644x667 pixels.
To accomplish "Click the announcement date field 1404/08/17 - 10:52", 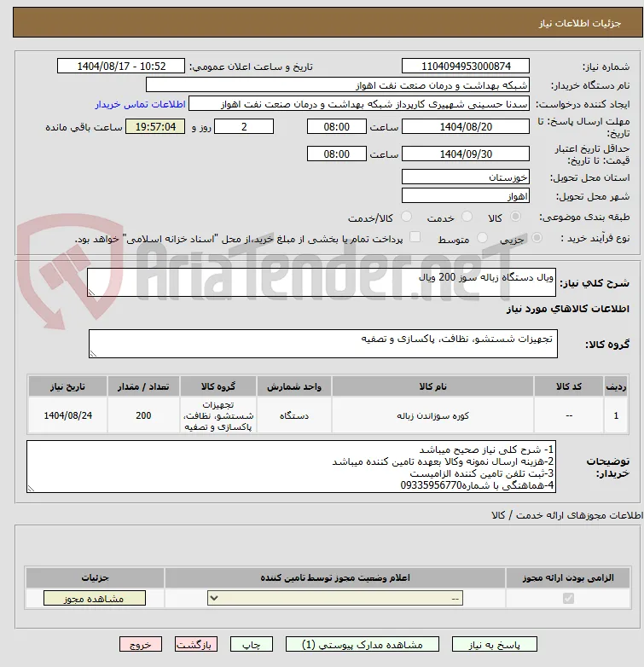I will tap(121, 66).
